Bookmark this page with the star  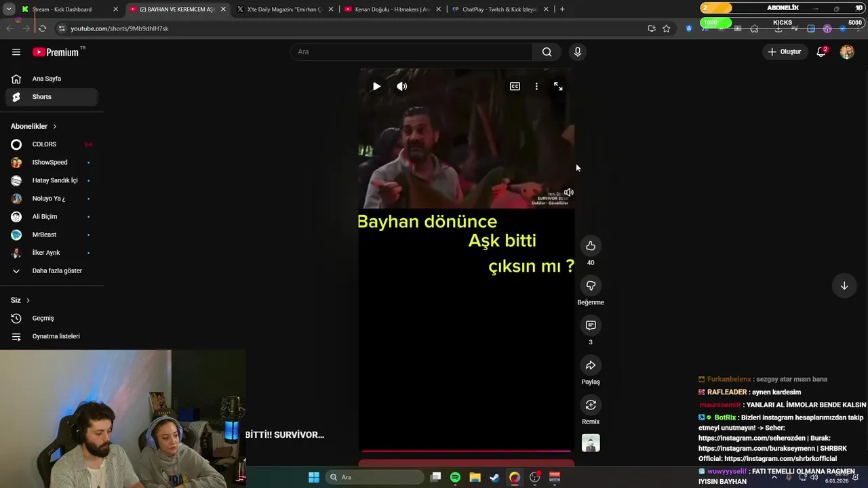[x=667, y=28]
